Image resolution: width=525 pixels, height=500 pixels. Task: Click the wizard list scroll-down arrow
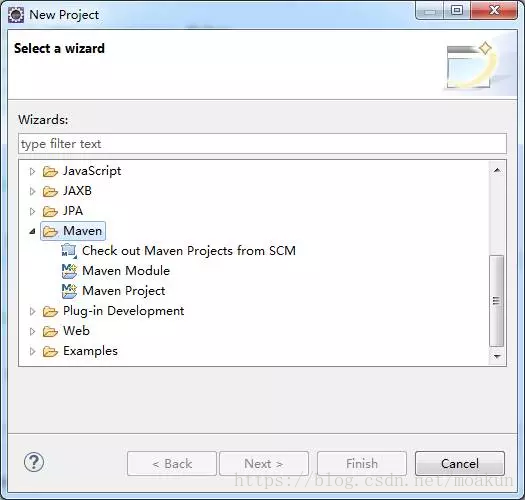point(497,356)
